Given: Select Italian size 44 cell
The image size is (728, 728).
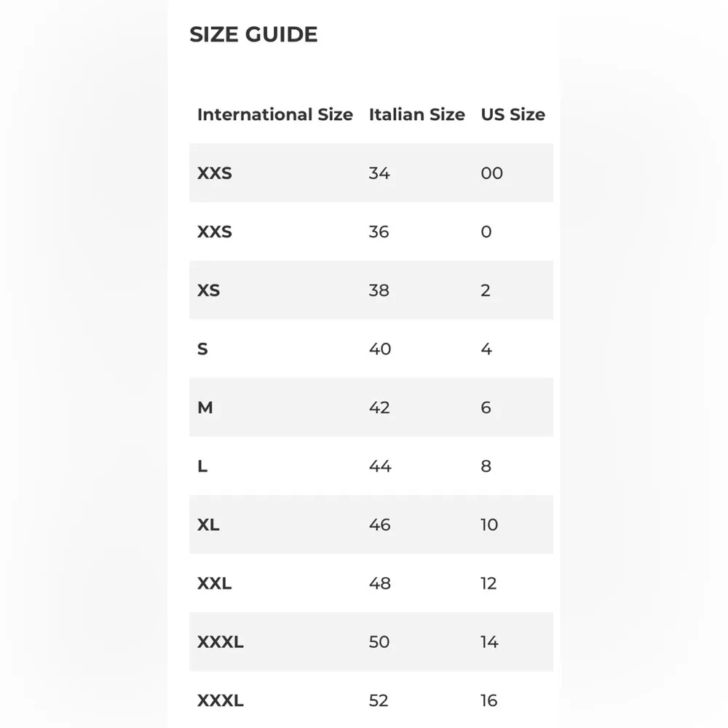Looking at the screenshot, I should click(x=379, y=466).
